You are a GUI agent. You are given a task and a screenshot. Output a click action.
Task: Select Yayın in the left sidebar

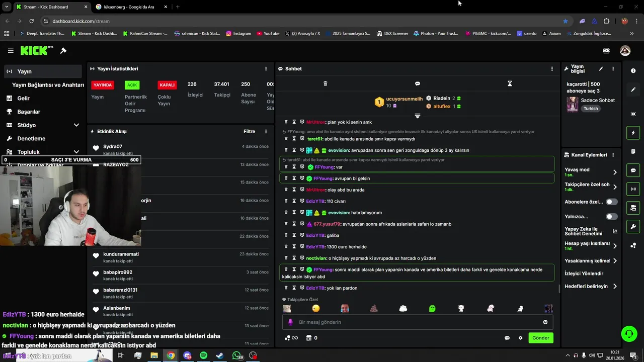coord(43,71)
